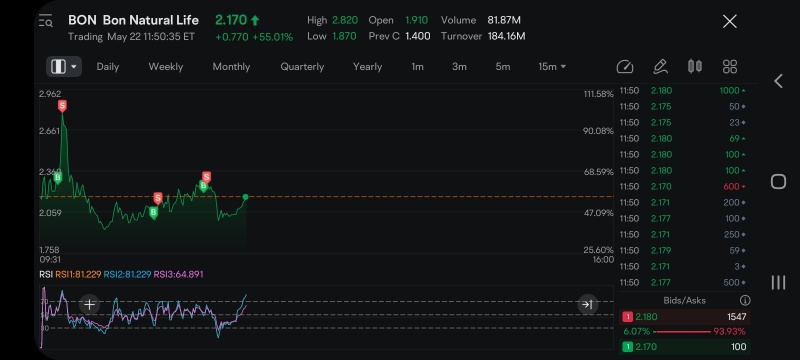800x360 pixels.
Task: Tap the Android recent apps button
Action: [778, 282]
